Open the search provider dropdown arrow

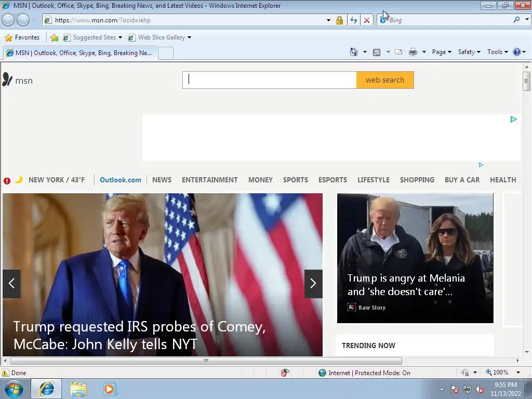point(527,20)
